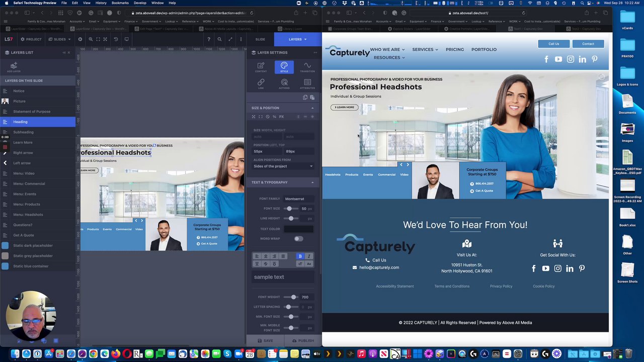Open Align Positions From dropdown
The height and width of the screenshot is (362, 644).
283,166
